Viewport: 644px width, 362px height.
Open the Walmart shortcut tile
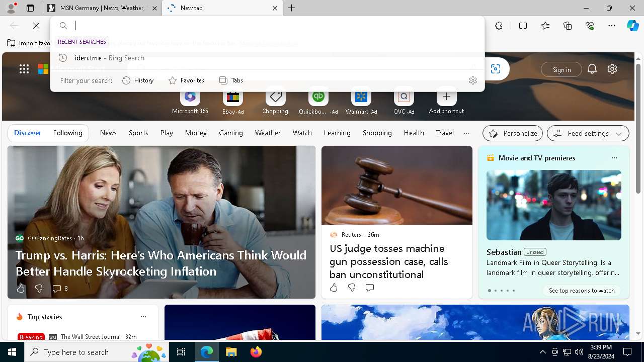pos(361,101)
